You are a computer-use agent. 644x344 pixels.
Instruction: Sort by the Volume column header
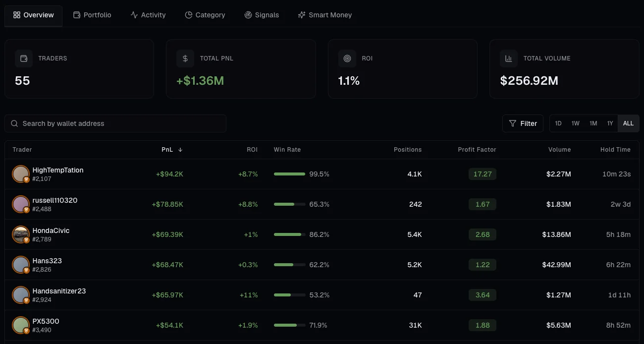click(560, 150)
